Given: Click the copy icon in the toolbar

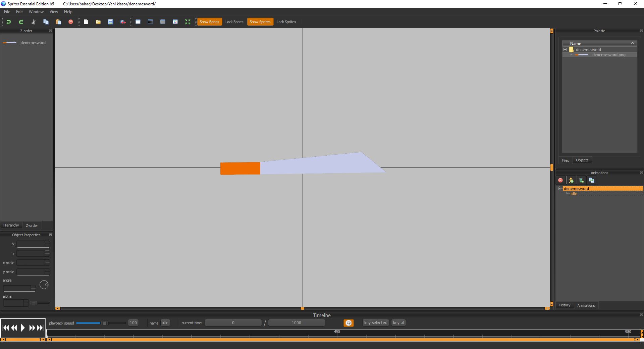Looking at the screenshot, I should click(46, 22).
